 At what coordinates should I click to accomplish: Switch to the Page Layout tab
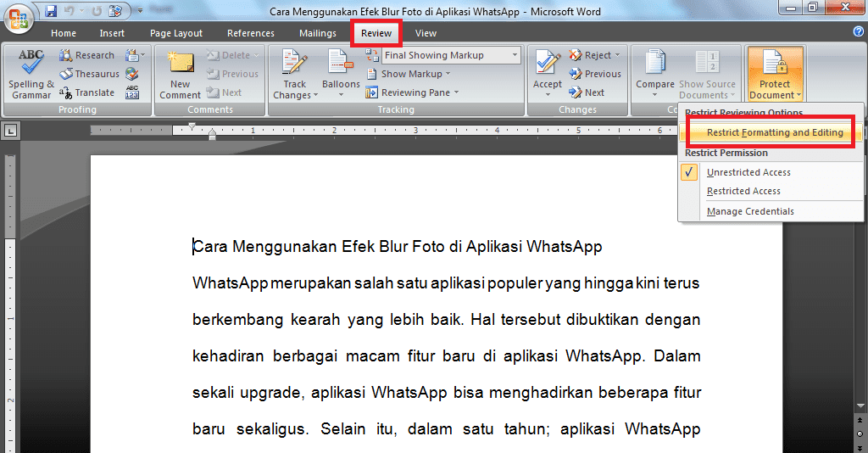176,33
